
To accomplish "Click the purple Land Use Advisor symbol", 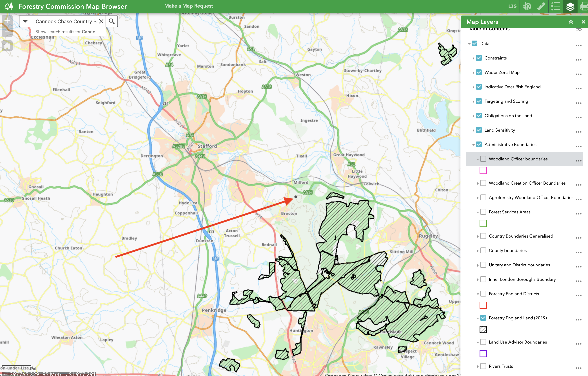I will [x=483, y=353].
